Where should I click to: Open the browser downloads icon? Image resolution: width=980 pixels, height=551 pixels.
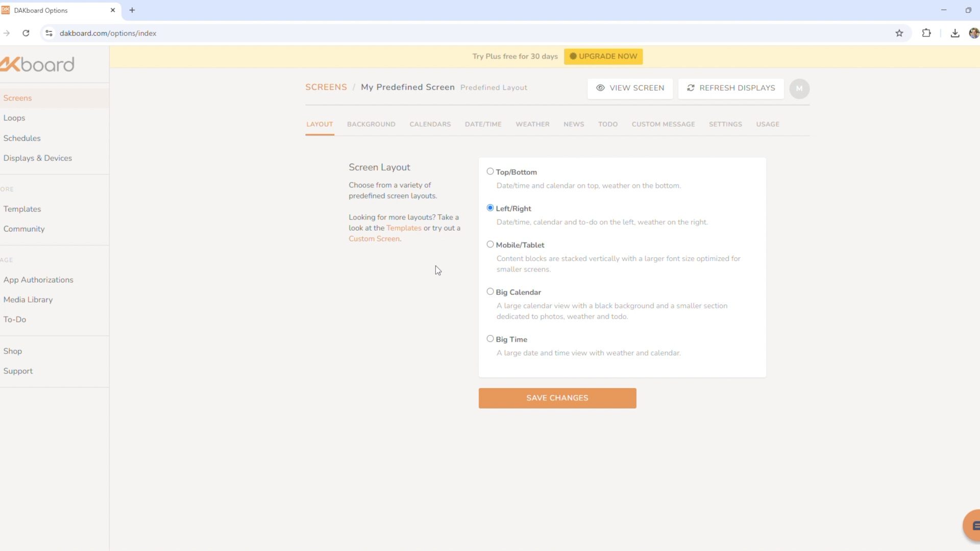954,33
